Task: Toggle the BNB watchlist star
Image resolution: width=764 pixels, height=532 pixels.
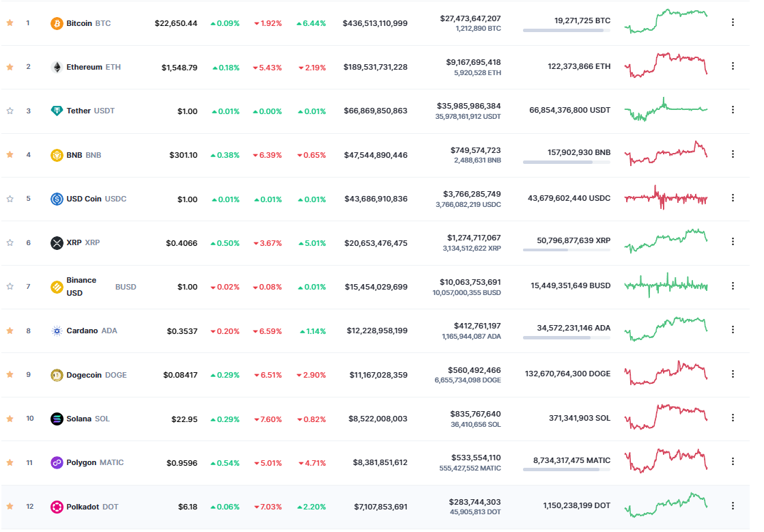Action: [x=10, y=154]
